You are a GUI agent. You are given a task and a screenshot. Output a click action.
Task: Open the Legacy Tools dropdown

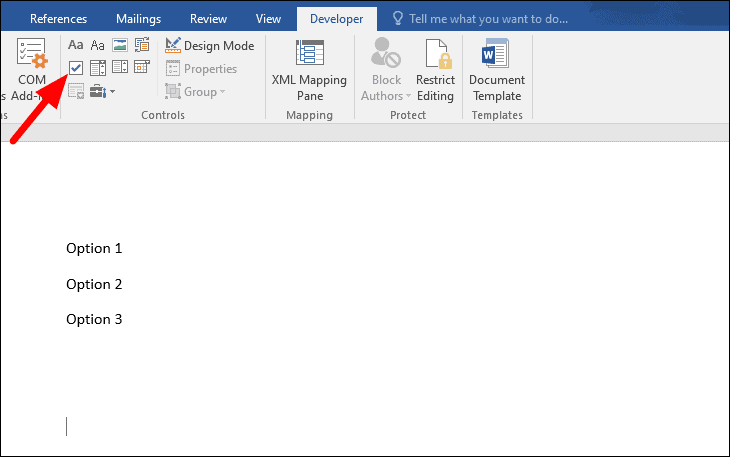click(x=102, y=92)
